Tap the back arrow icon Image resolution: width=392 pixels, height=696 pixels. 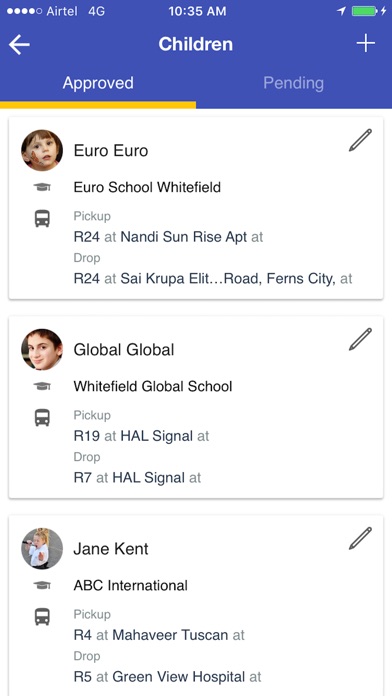(x=19, y=45)
